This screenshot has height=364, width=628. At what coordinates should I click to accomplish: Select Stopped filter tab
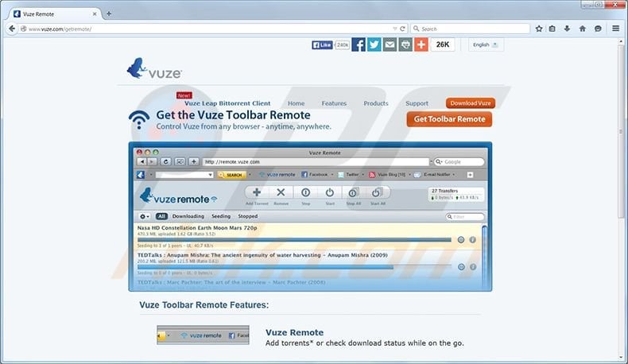[248, 216]
